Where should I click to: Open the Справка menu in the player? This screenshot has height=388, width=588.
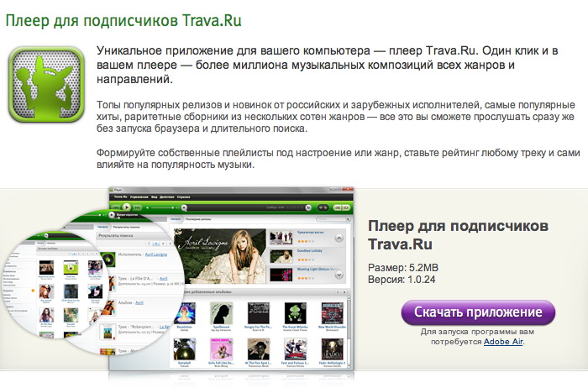coord(183,195)
